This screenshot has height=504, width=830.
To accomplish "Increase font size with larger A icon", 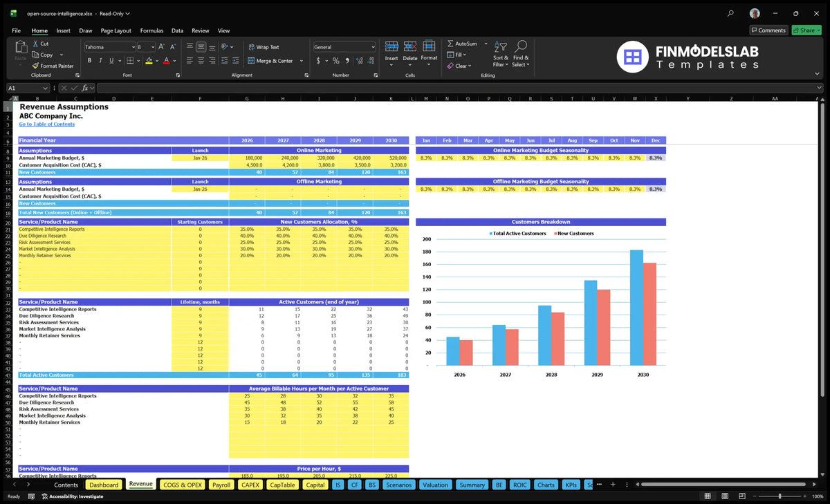I will coord(162,47).
